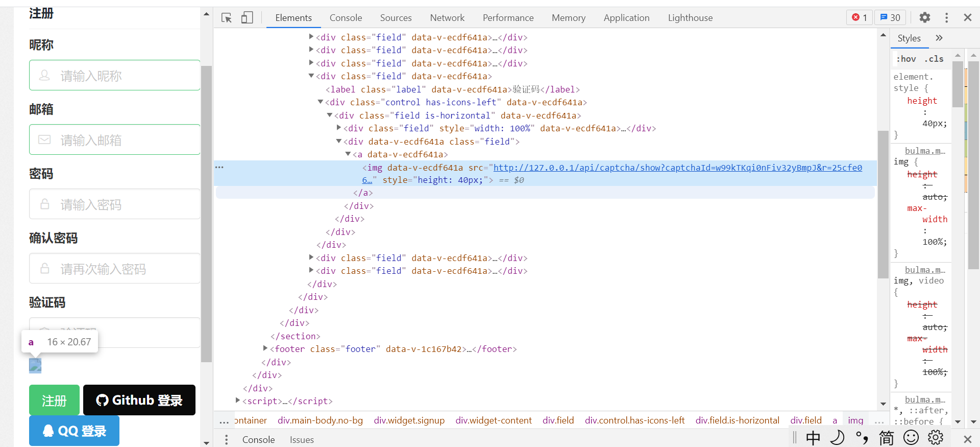Show more style panes chevron
980x447 pixels.
click(x=939, y=38)
